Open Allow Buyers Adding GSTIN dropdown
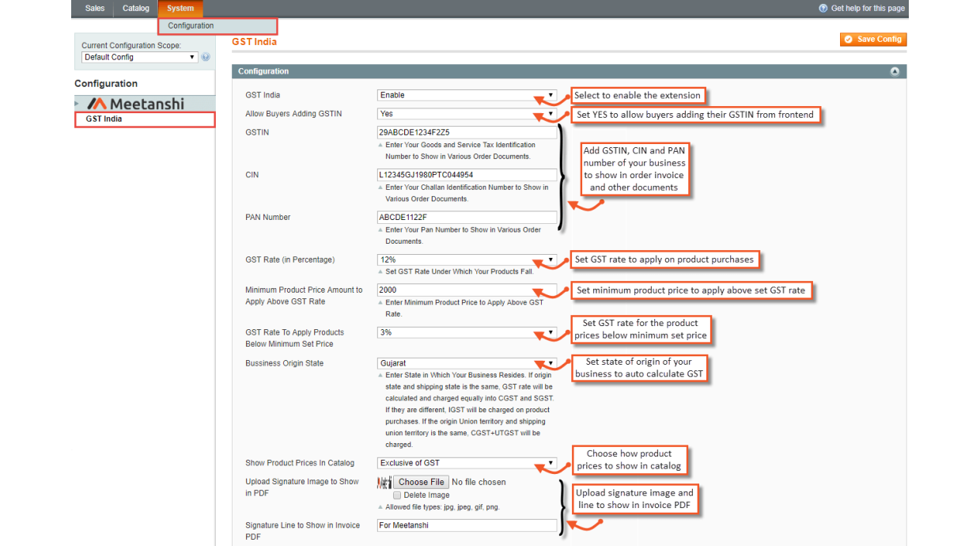Viewport: 980px width, 546px height. coord(467,114)
